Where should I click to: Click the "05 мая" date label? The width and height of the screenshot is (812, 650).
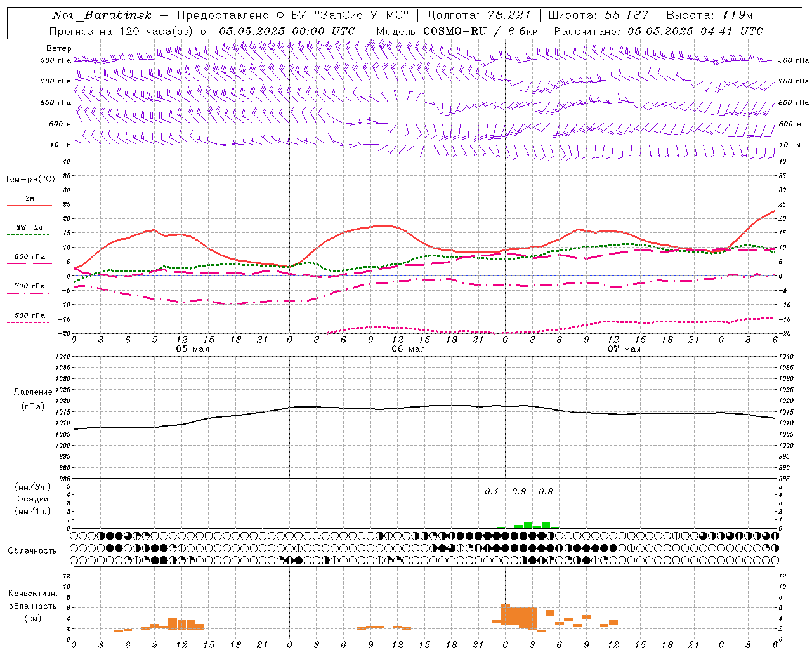(x=192, y=349)
